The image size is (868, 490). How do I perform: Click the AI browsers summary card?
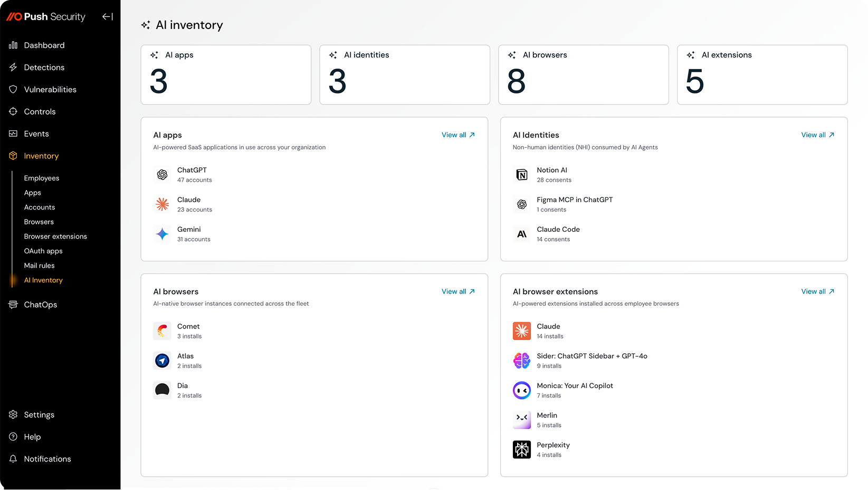pyautogui.click(x=583, y=75)
